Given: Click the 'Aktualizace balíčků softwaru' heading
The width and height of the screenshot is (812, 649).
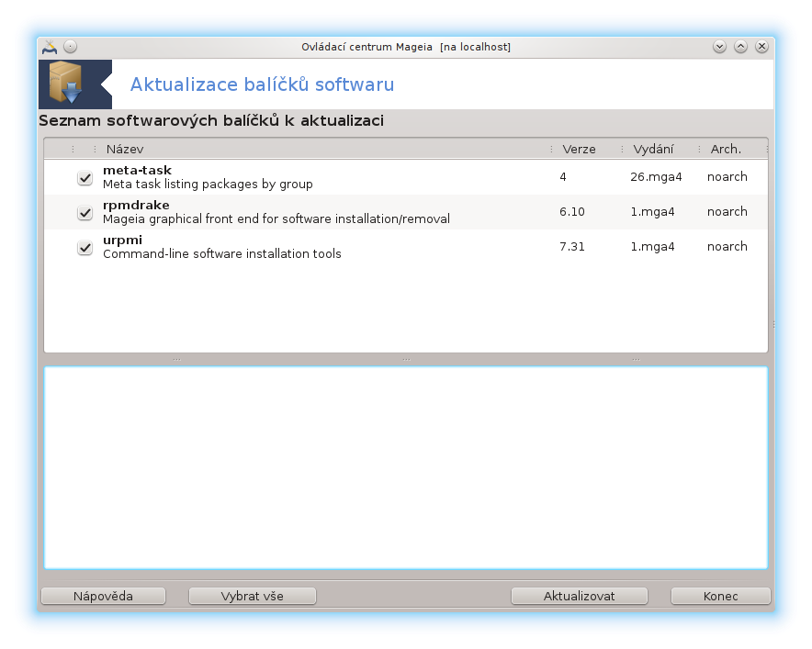Looking at the screenshot, I should point(262,84).
